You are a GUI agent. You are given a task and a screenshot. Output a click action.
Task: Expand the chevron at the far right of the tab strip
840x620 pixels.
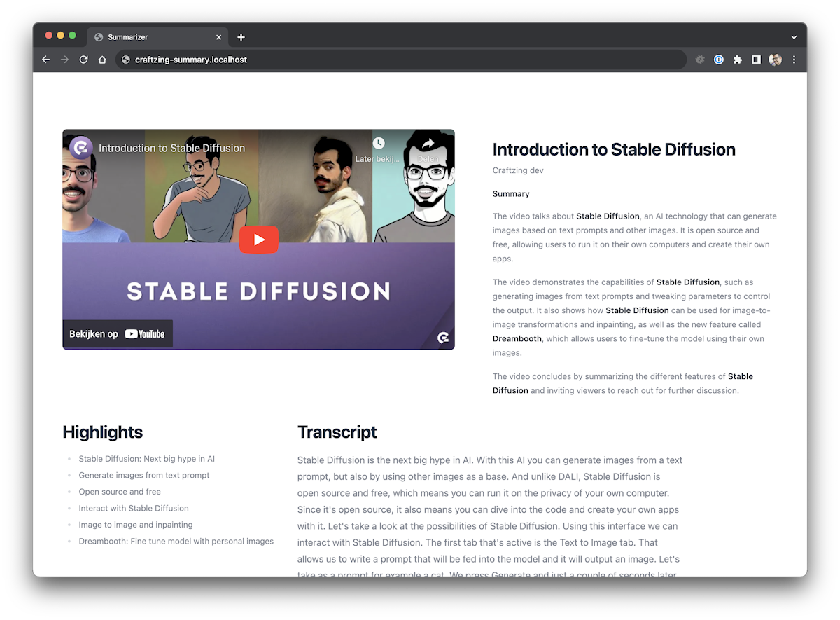click(x=793, y=36)
